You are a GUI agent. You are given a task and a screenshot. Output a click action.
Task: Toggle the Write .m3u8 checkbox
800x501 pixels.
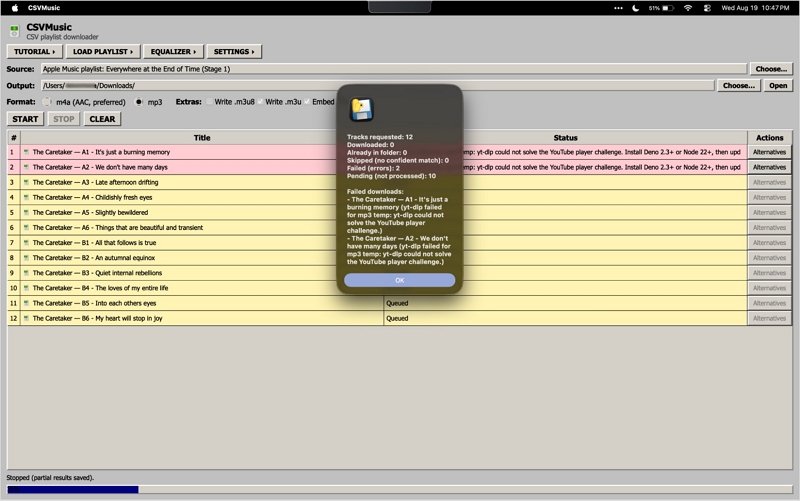point(209,102)
